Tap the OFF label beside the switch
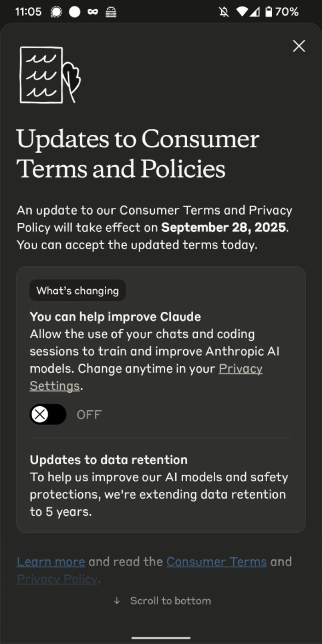The width and height of the screenshot is (322, 644). [x=89, y=414]
